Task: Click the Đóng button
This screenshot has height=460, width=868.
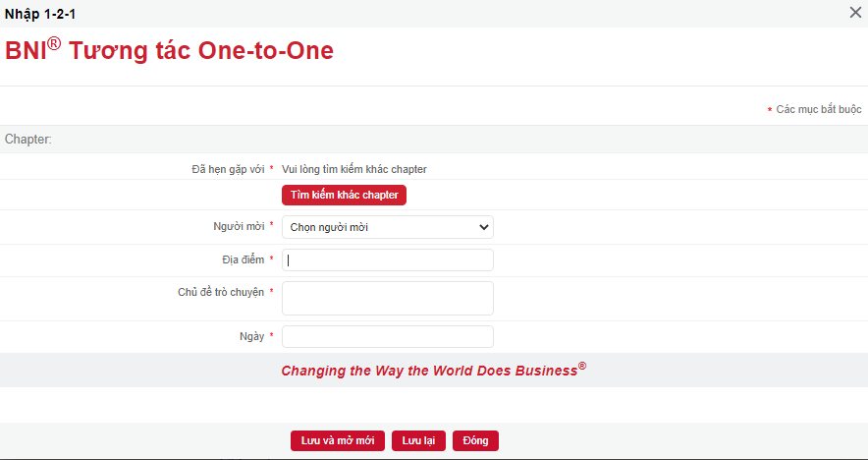Action: 475,440
